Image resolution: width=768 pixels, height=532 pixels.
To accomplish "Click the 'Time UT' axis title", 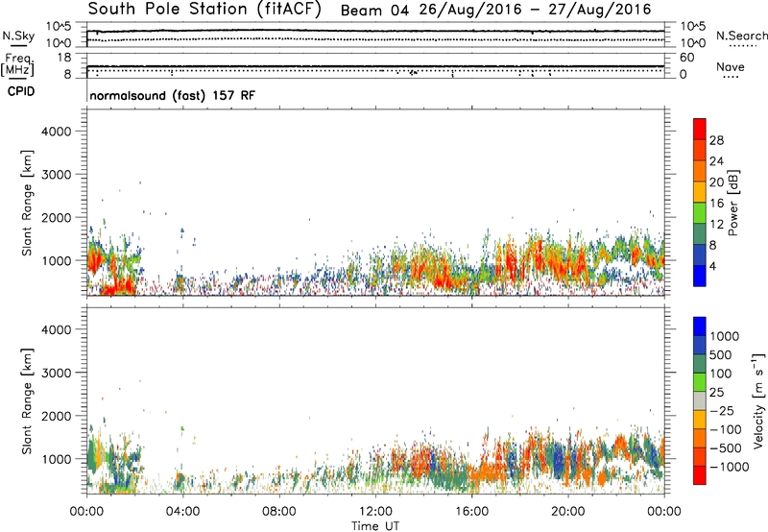I will tap(375, 526).
